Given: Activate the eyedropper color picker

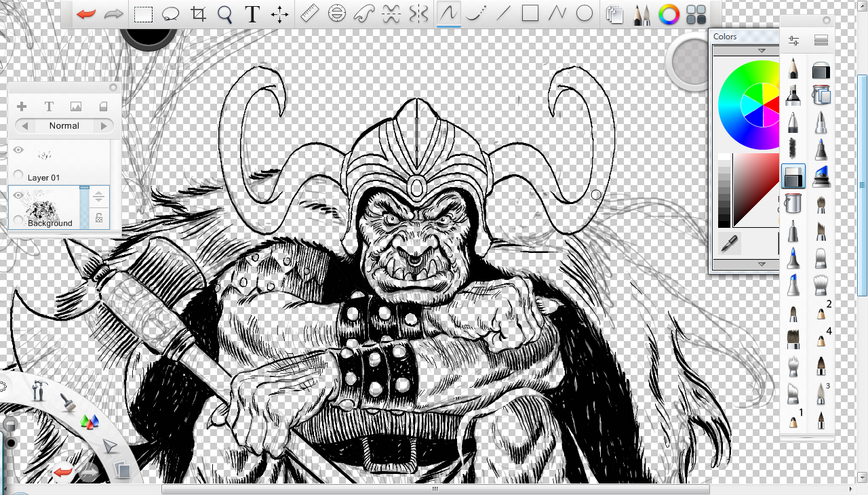Looking at the screenshot, I should [x=729, y=244].
